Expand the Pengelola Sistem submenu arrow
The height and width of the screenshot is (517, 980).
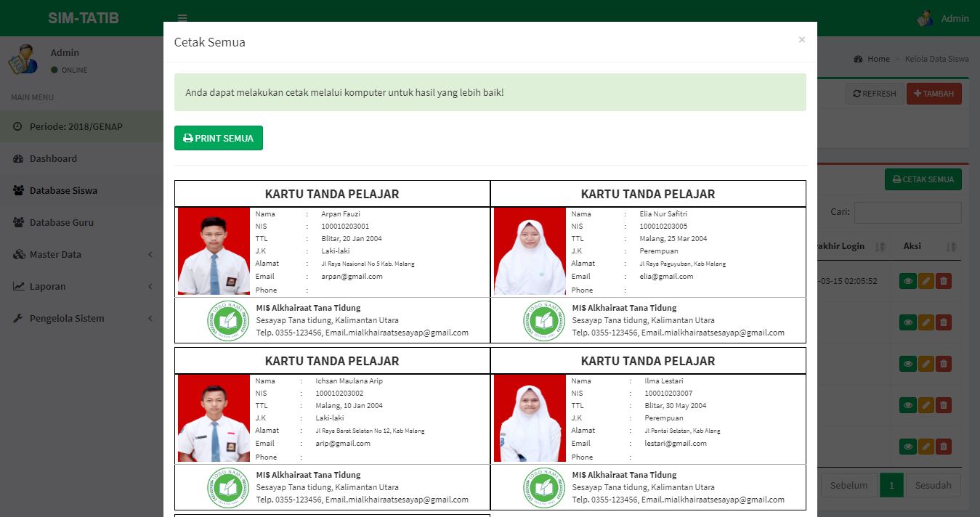[150, 318]
